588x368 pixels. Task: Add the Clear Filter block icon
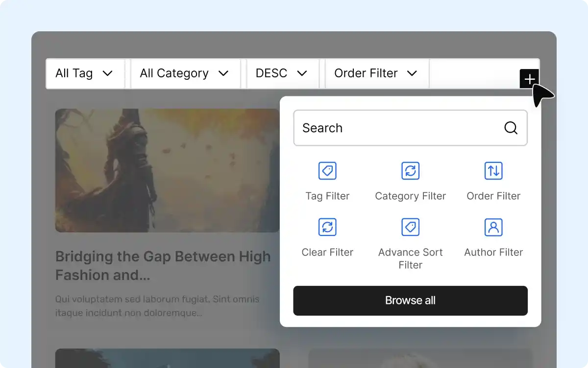[x=327, y=227]
